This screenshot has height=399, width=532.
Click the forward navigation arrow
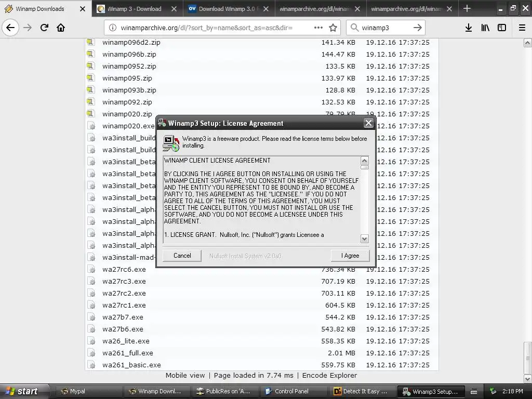pyautogui.click(x=28, y=28)
